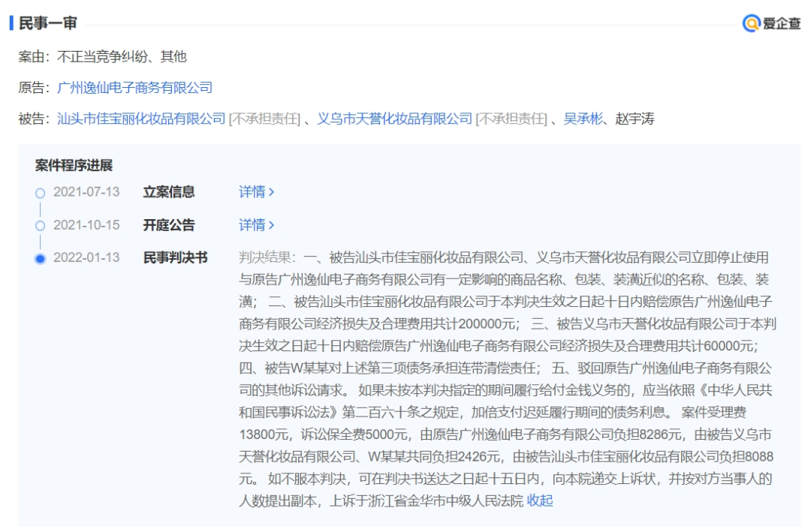Click the chevron arrow beside 开庭公告 详情
This screenshot has width=811, height=532.
tap(272, 225)
